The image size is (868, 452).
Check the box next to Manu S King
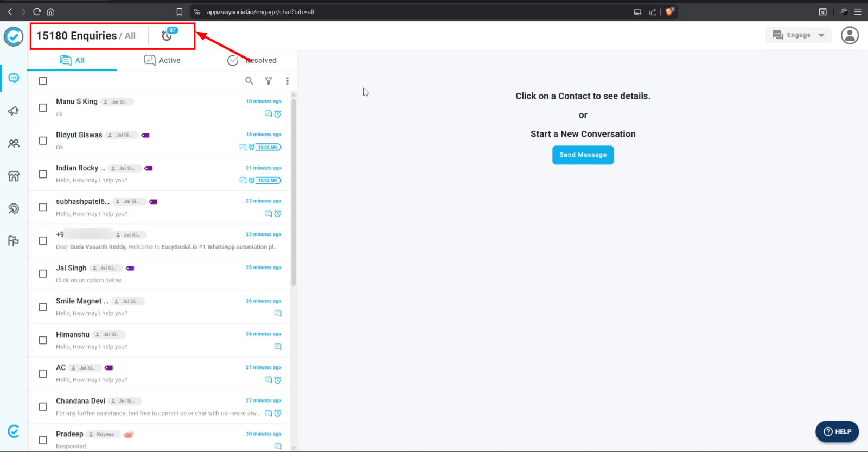43,107
